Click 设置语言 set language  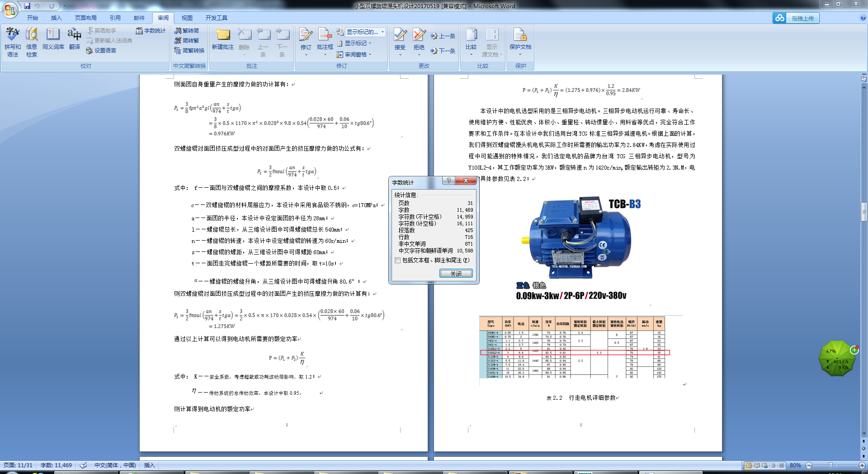(x=101, y=51)
